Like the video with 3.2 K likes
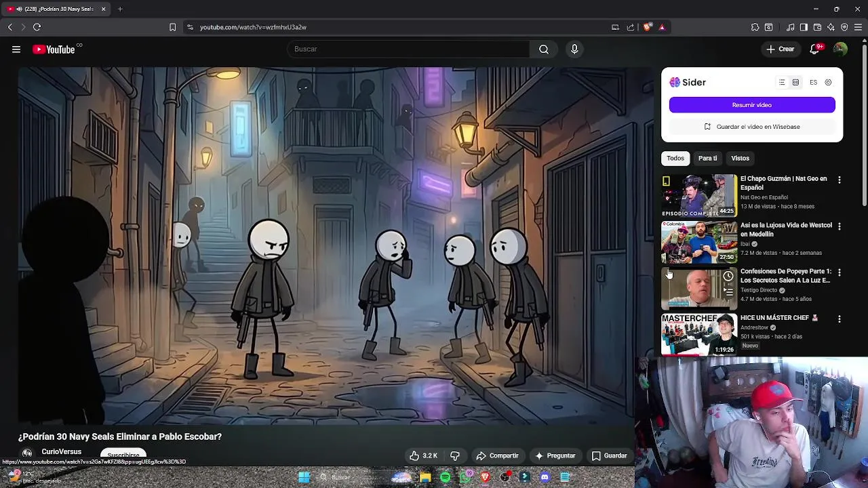868x488 pixels. pyautogui.click(x=423, y=455)
